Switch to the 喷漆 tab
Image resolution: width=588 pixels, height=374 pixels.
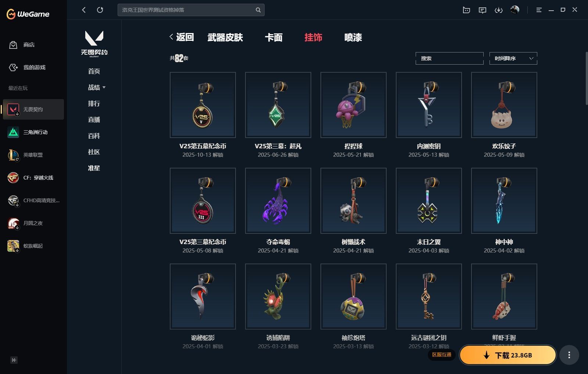[x=353, y=37]
